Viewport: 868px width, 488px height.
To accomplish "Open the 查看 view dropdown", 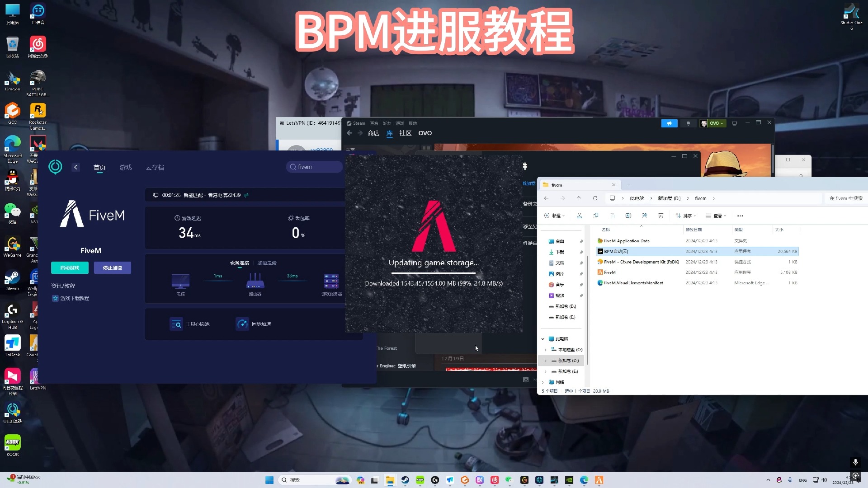I will click(716, 216).
